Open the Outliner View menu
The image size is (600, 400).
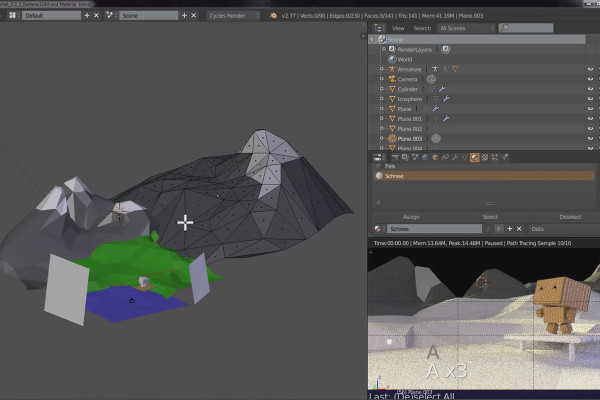[398, 28]
